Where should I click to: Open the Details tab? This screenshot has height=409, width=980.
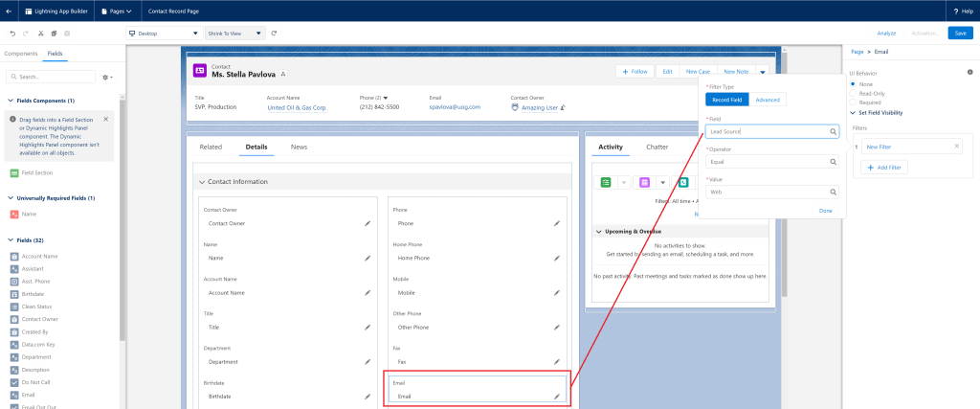click(x=256, y=147)
